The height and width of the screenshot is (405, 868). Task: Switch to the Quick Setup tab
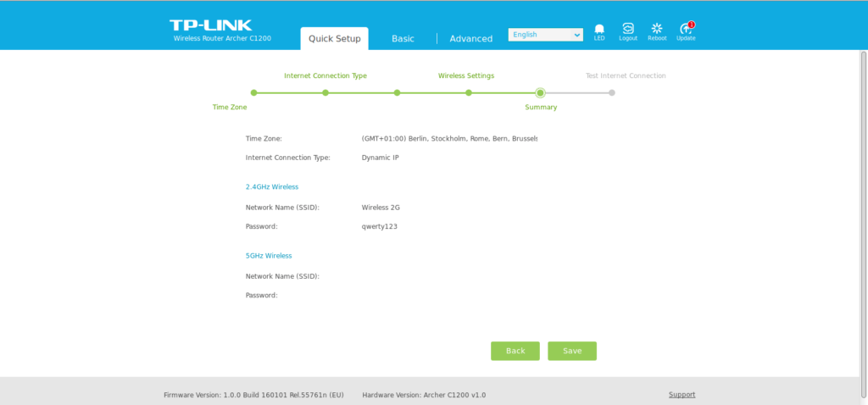pos(334,38)
